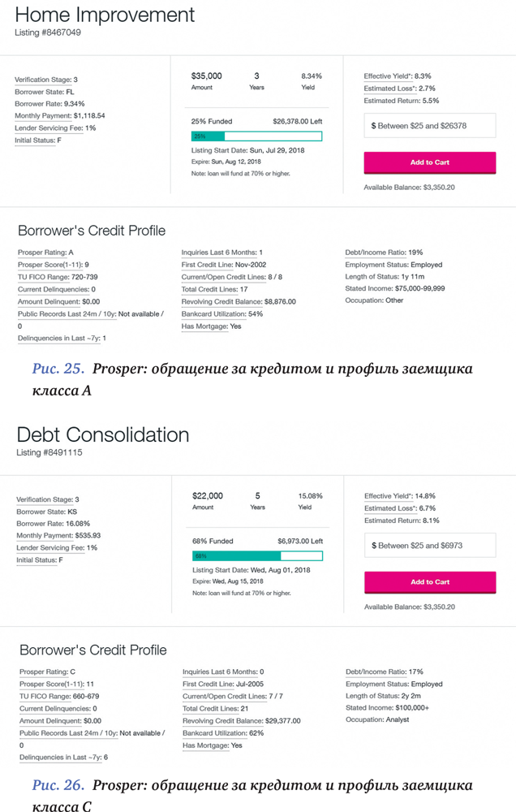This screenshot has width=516, height=812.
Task: Open the "Рис. 26" figure reference
Action: [58, 786]
